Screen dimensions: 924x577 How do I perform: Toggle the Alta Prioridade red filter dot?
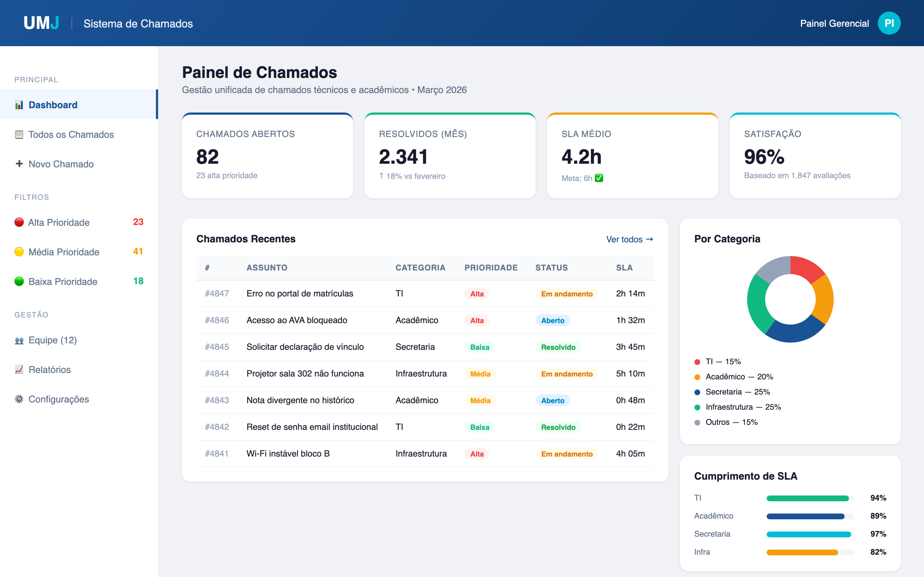coord(19,222)
